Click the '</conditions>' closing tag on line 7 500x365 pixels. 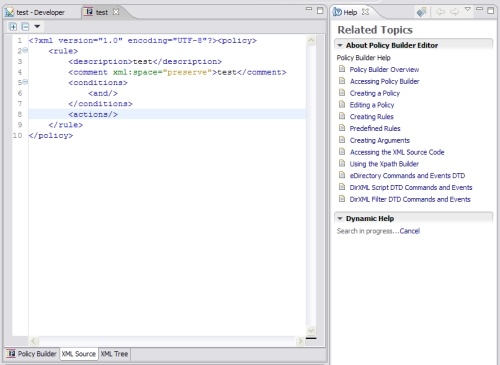click(x=100, y=104)
